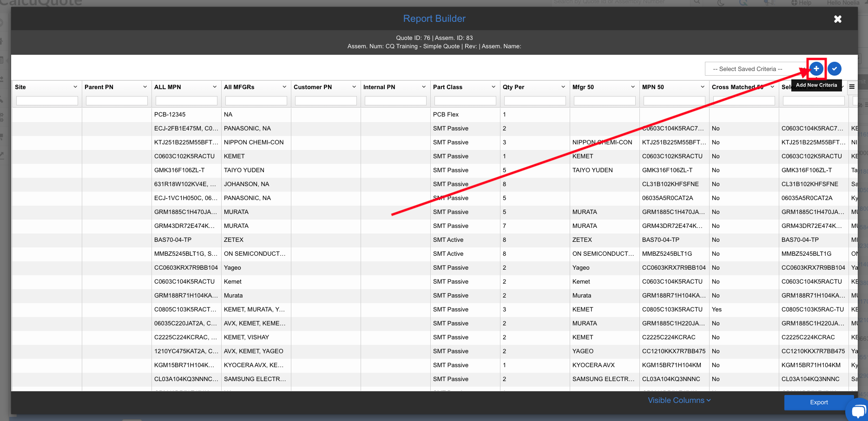
Task: Click KEMET, VISHAY manufacturer cell
Action: click(x=256, y=337)
